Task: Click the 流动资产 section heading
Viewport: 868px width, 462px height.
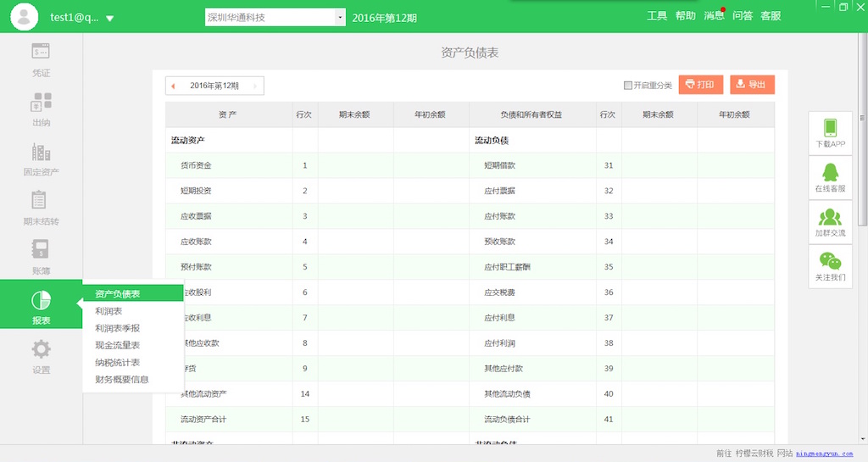Action: (x=187, y=141)
